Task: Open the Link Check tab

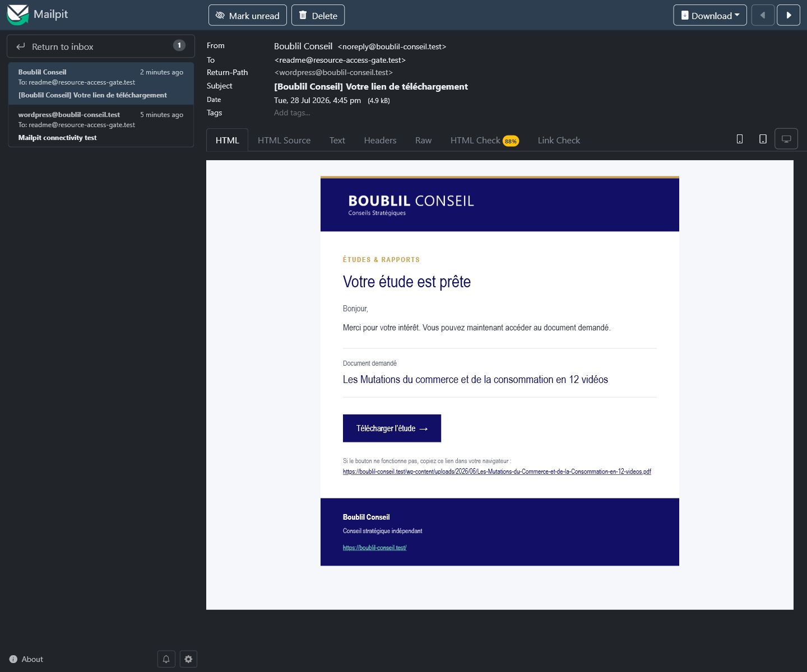Action: [x=559, y=140]
